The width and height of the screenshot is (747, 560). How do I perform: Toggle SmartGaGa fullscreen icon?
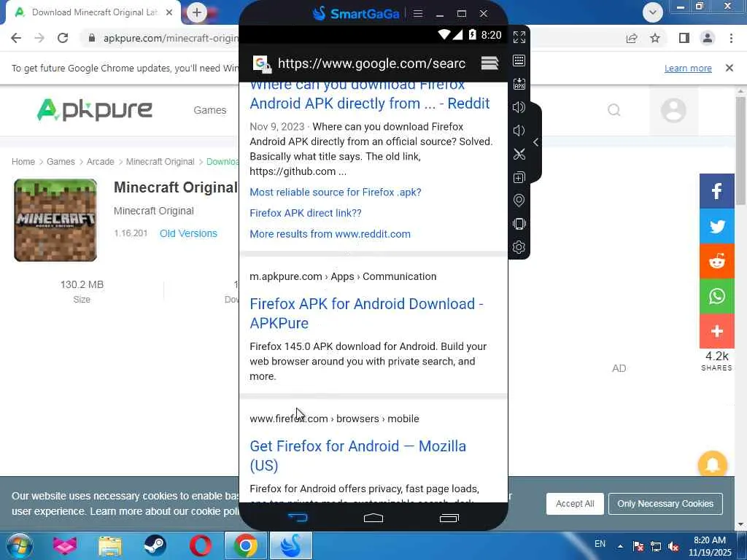click(519, 37)
